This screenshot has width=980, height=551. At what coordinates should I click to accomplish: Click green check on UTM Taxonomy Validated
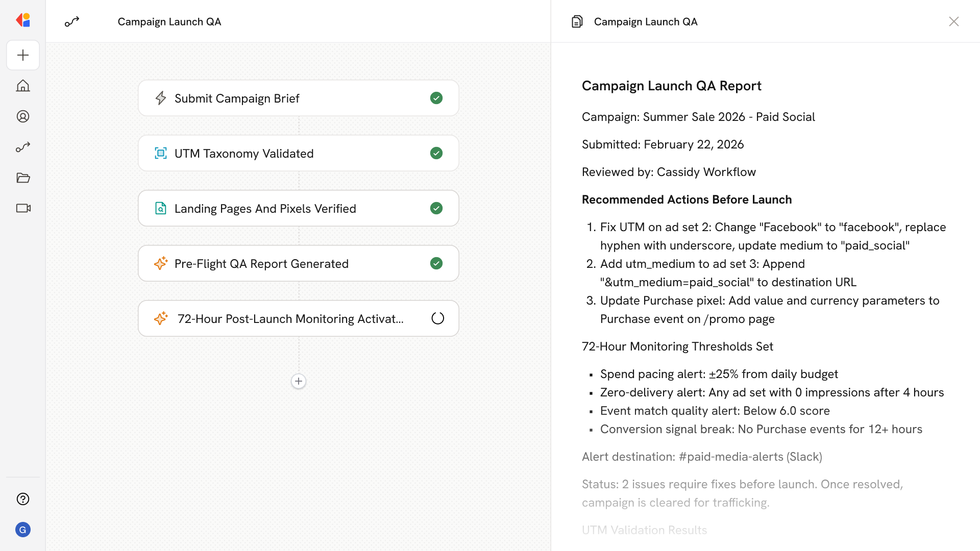436,153
